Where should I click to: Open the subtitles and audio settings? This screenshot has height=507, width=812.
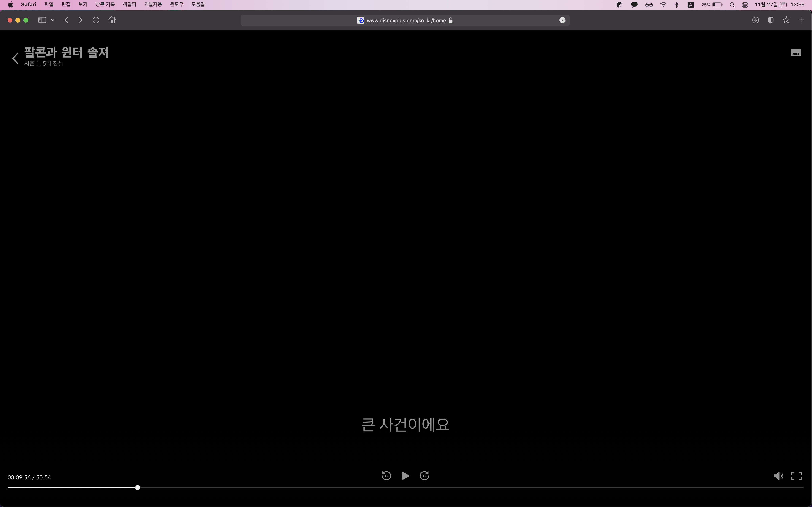[x=796, y=53]
